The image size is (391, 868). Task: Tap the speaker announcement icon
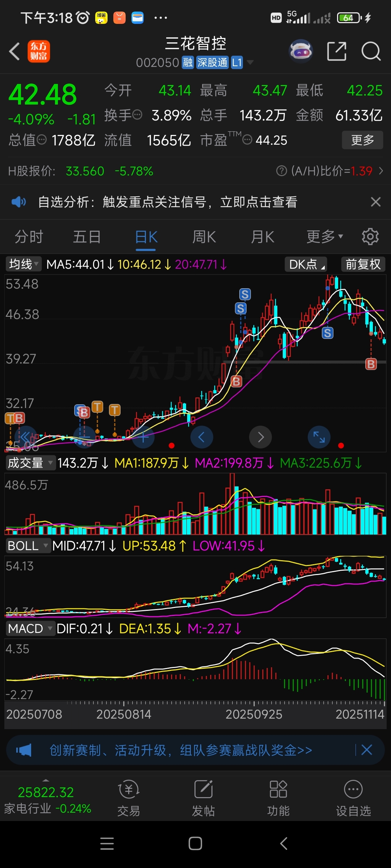pos(18,202)
